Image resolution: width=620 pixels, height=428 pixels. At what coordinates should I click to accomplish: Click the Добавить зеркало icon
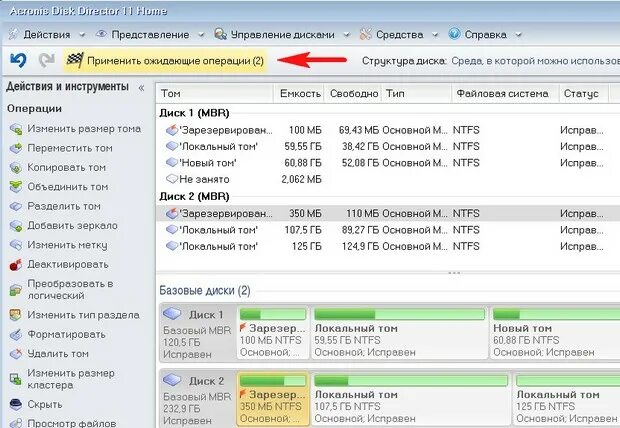(16, 226)
